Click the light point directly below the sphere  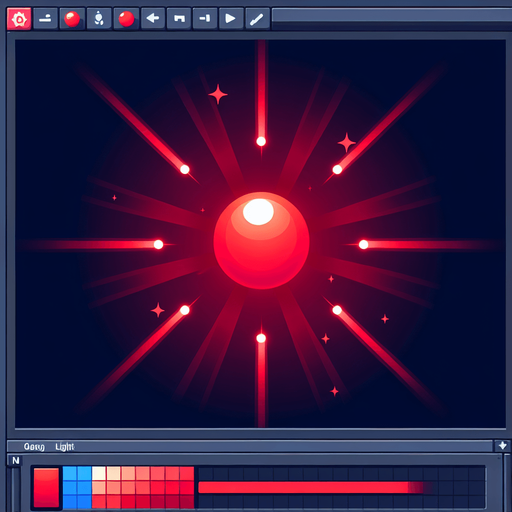(x=261, y=338)
